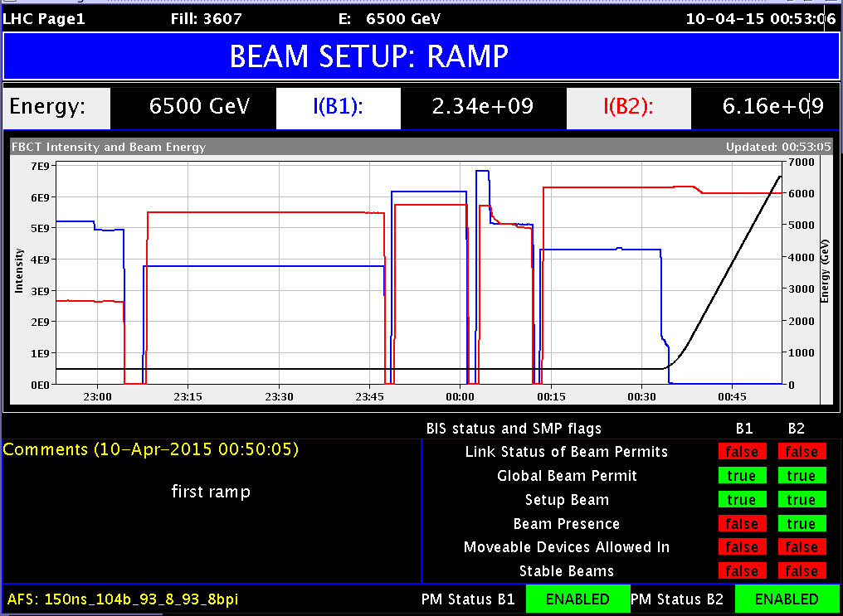Select the Energy readout showing 6500 GeV
The image size is (843, 616).
(192, 107)
